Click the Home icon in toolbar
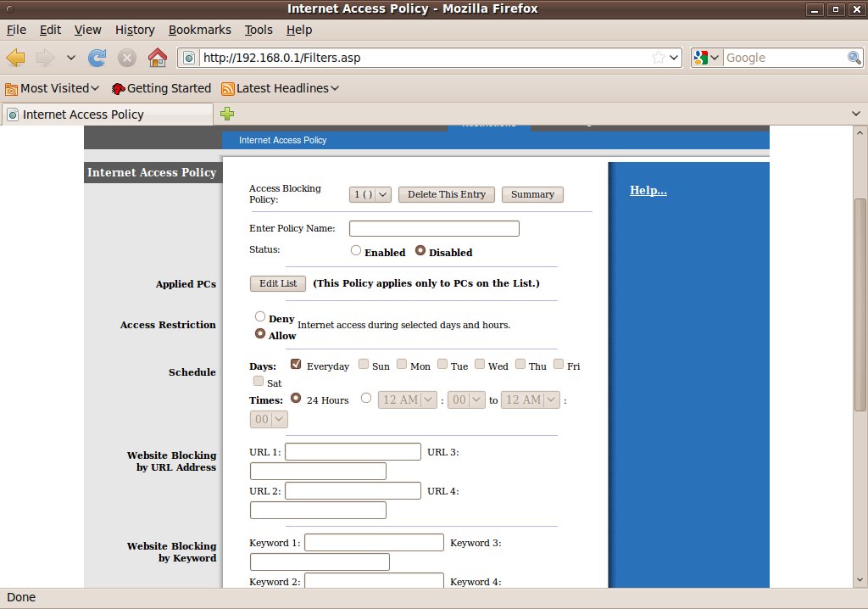Screen dimensions: 868x609 pos(157,58)
